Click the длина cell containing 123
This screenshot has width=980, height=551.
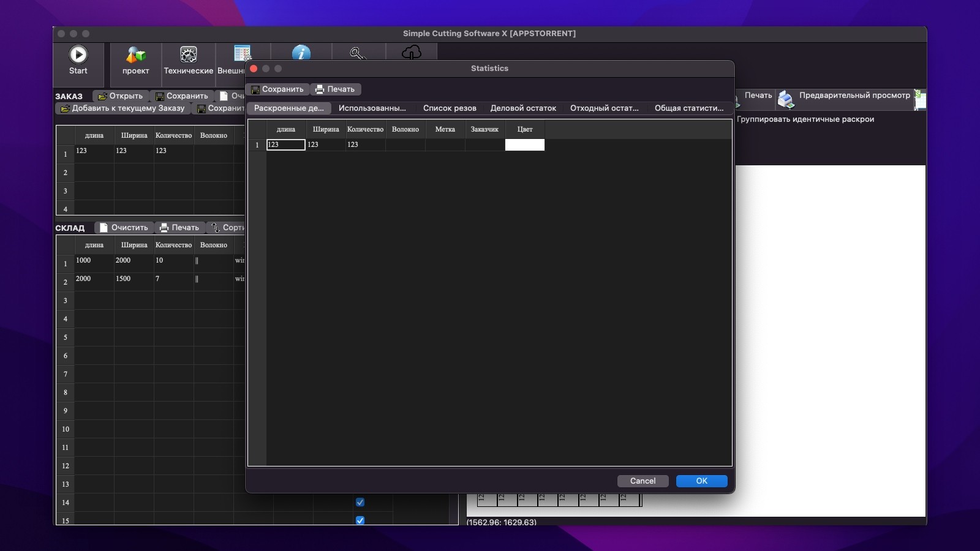[x=285, y=145]
